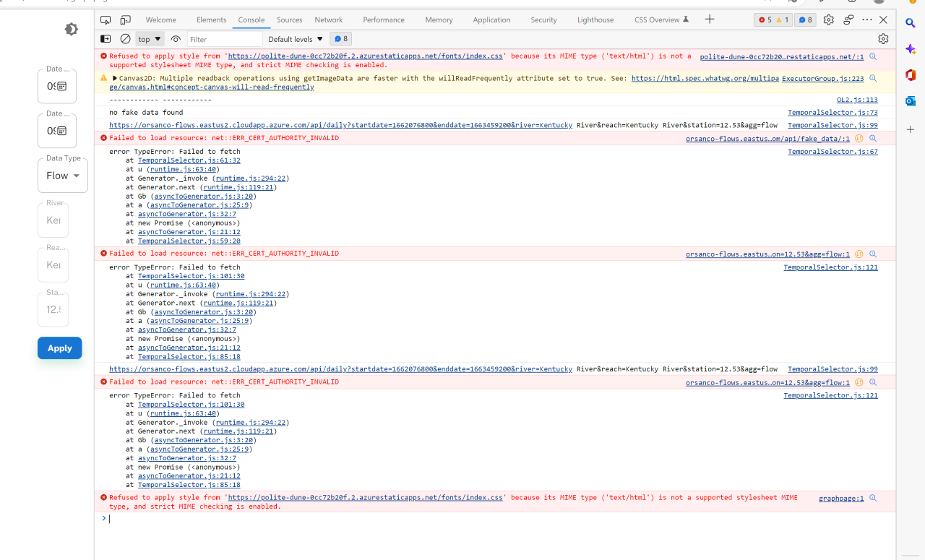Open the restaticapps.net/:1 source link
The width and height of the screenshot is (925, 560).
782,56
